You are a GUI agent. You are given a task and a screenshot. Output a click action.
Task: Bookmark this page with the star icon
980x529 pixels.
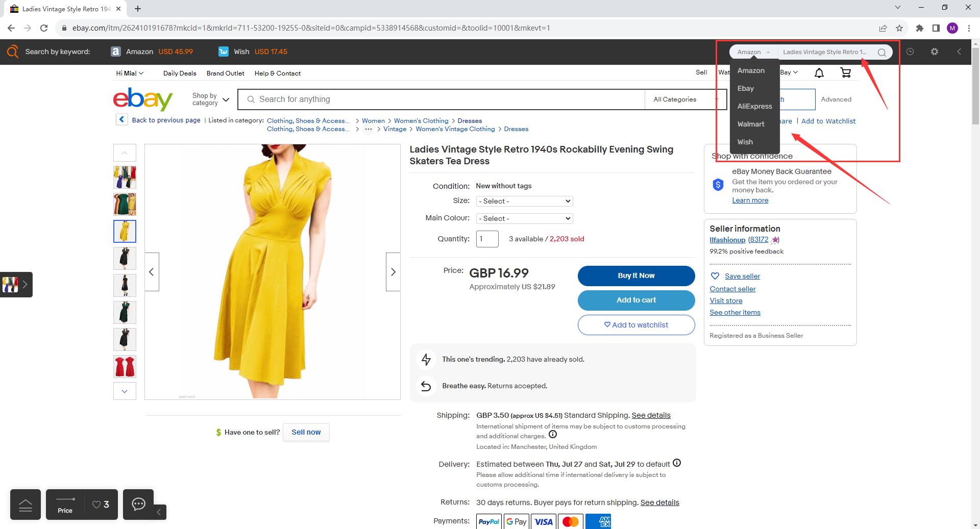[x=899, y=28]
